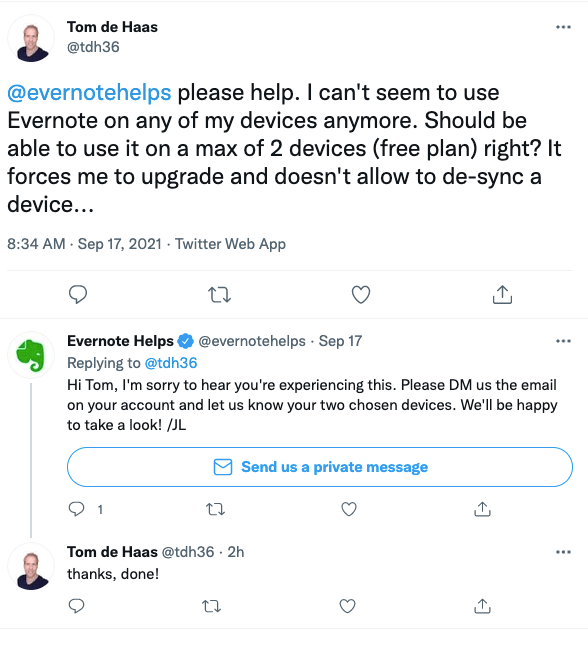Open Evernote Helps elephant profile picture

31,355
